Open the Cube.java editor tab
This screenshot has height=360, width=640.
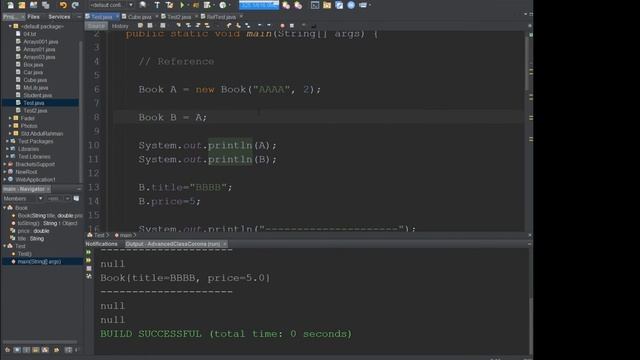(x=139, y=17)
